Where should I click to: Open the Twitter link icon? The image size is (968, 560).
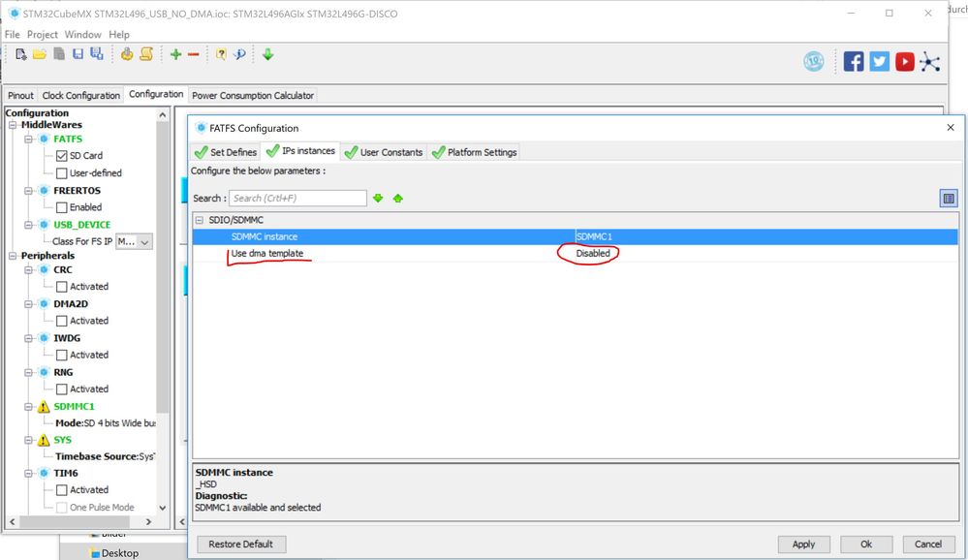coord(880,62)
